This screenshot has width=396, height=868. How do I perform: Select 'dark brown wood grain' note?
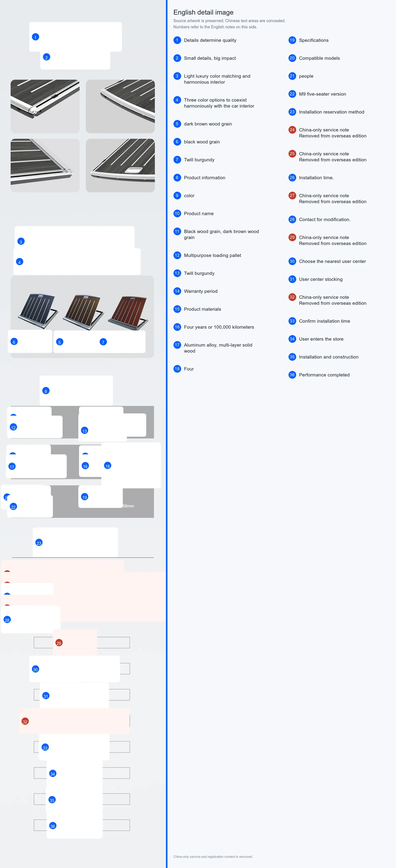click(x=208, y=124)
